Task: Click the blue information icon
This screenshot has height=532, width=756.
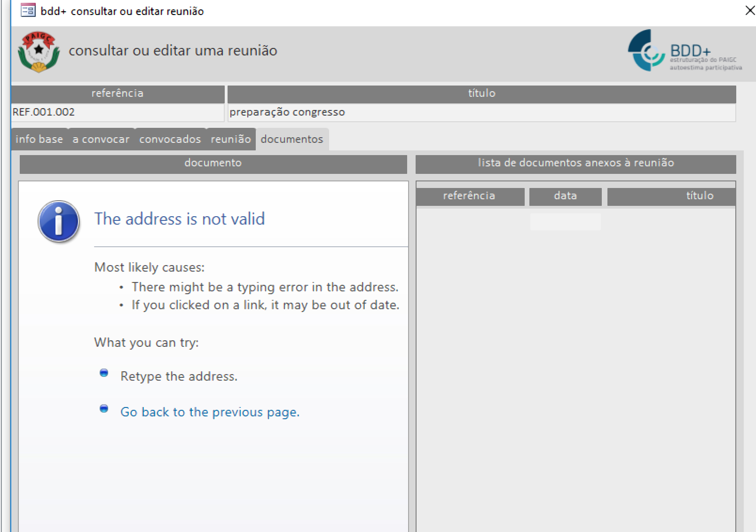Action: pos(59,221)
